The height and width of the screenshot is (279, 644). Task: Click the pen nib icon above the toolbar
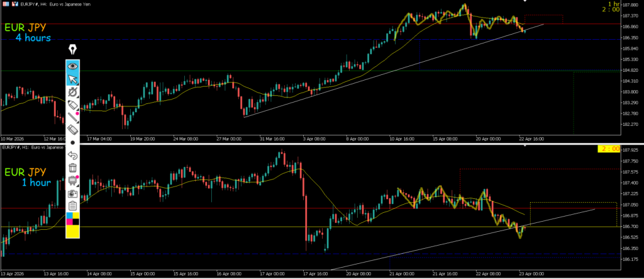click(x=74, y=50)
